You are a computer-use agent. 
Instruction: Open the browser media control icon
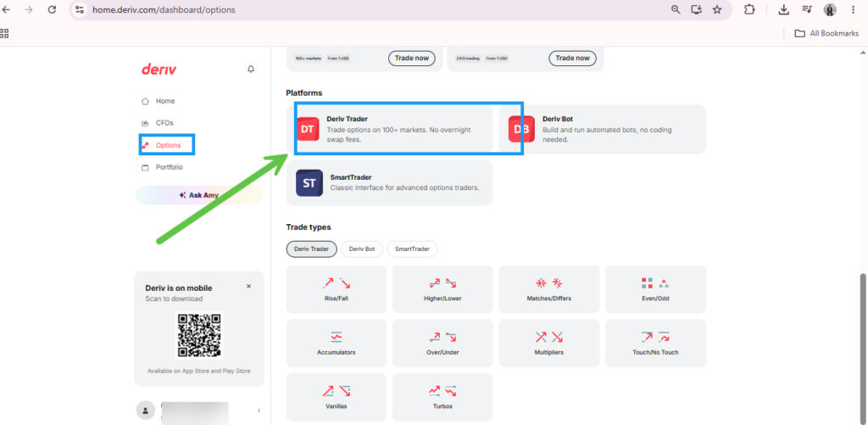coord(807,9)
